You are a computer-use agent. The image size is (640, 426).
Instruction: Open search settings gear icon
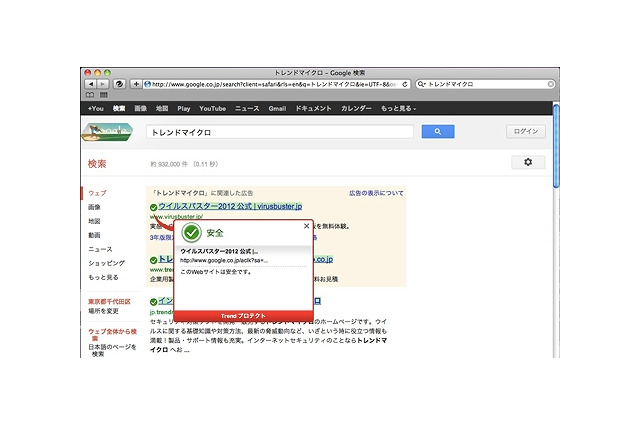coord(528,162)
